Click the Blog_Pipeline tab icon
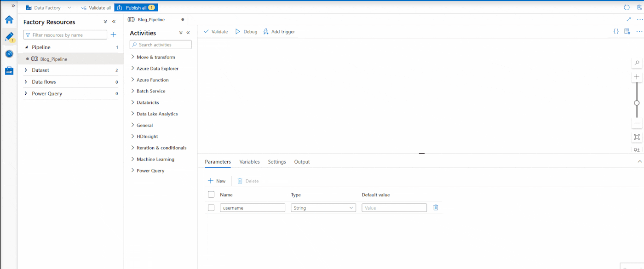This screenshot has width=644, height=269. pos(131,19)
